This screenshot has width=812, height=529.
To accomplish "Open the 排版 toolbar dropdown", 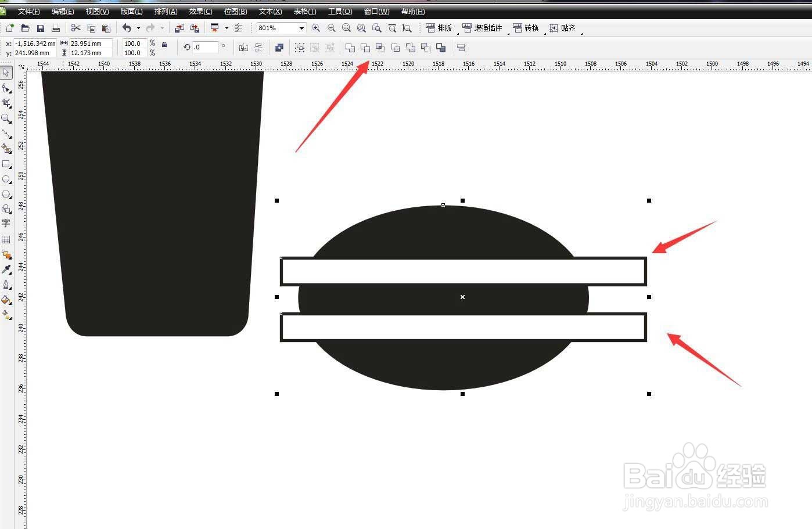I will pyautogui.click(x=439, y=28).
